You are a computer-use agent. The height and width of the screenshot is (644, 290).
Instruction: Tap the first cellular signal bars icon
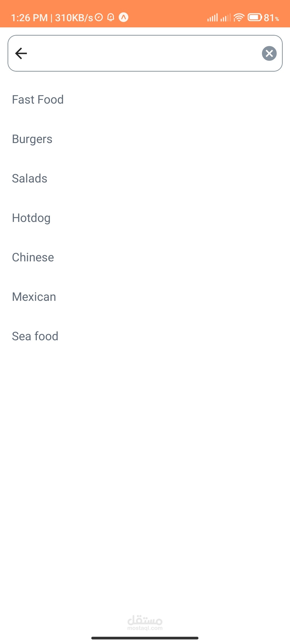point(212,18)
